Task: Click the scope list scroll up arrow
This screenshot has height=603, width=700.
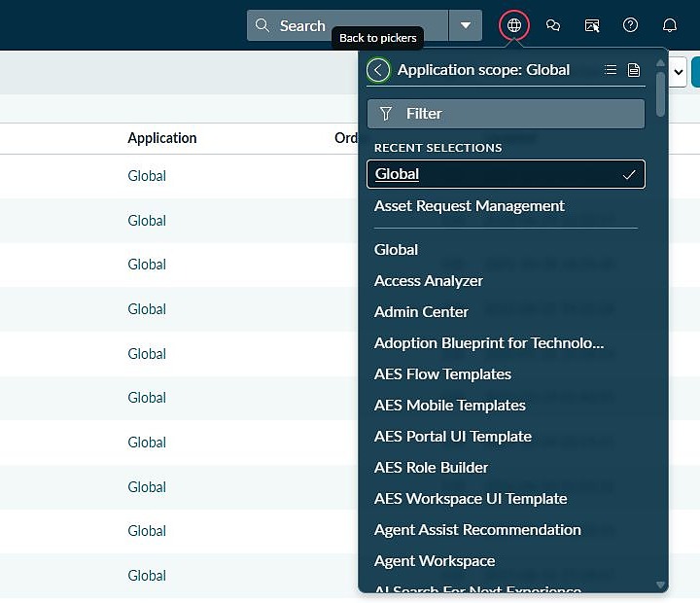Action: [661, 63]
